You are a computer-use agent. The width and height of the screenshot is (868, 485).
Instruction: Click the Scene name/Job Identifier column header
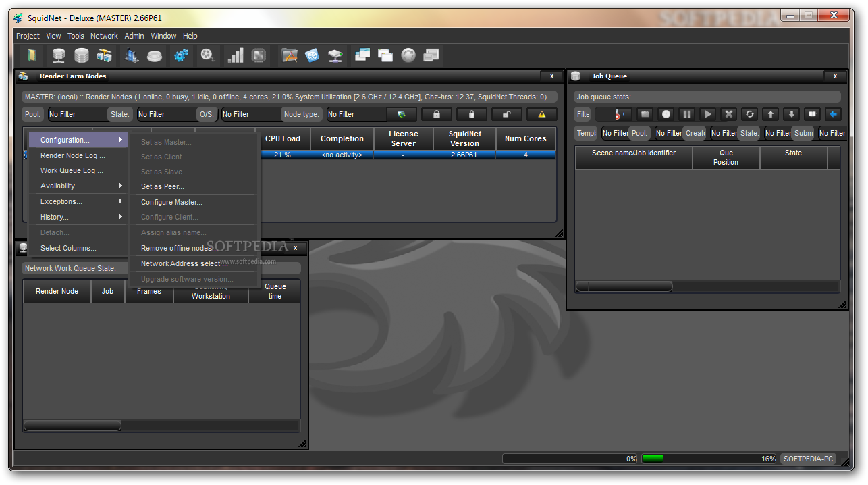click(x=634, y=157)
